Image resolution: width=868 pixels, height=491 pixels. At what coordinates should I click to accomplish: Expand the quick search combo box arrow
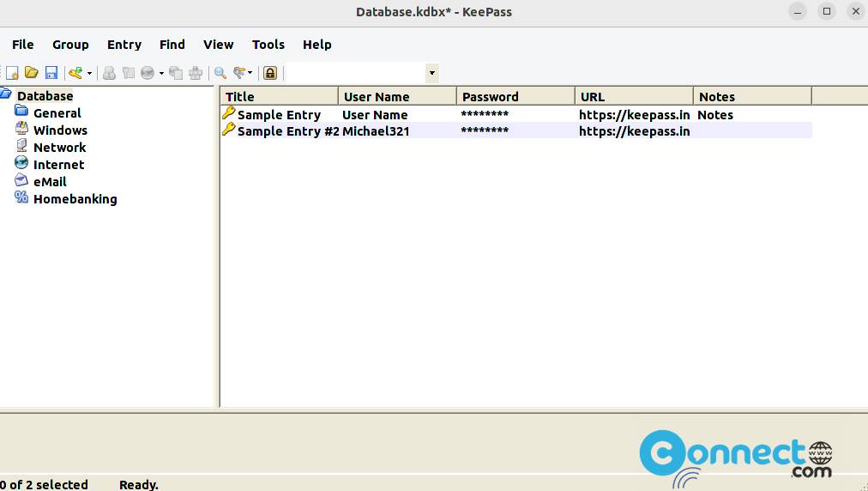pos(432,73)
